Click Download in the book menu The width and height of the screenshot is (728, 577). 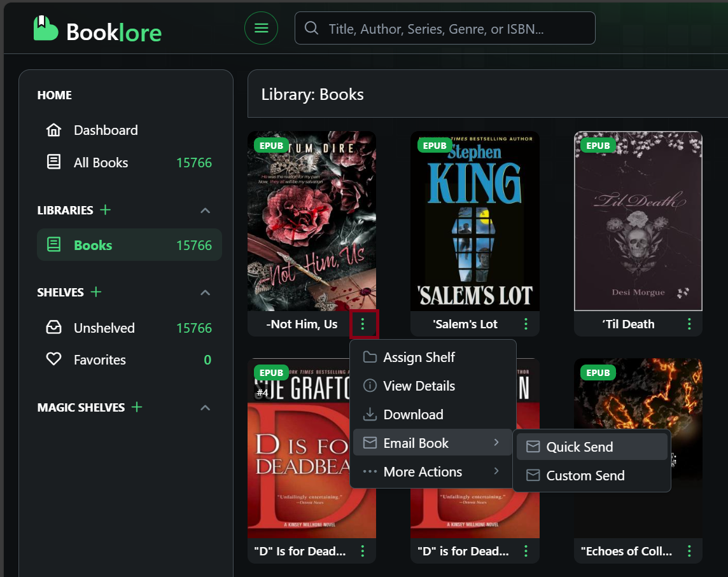coord(413,415)
